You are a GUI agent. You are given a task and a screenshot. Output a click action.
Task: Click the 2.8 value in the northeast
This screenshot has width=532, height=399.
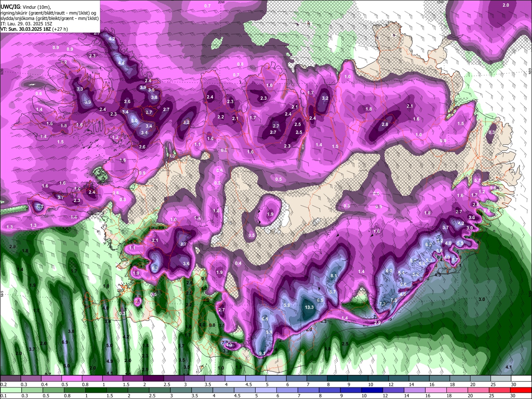coord(385,124)
